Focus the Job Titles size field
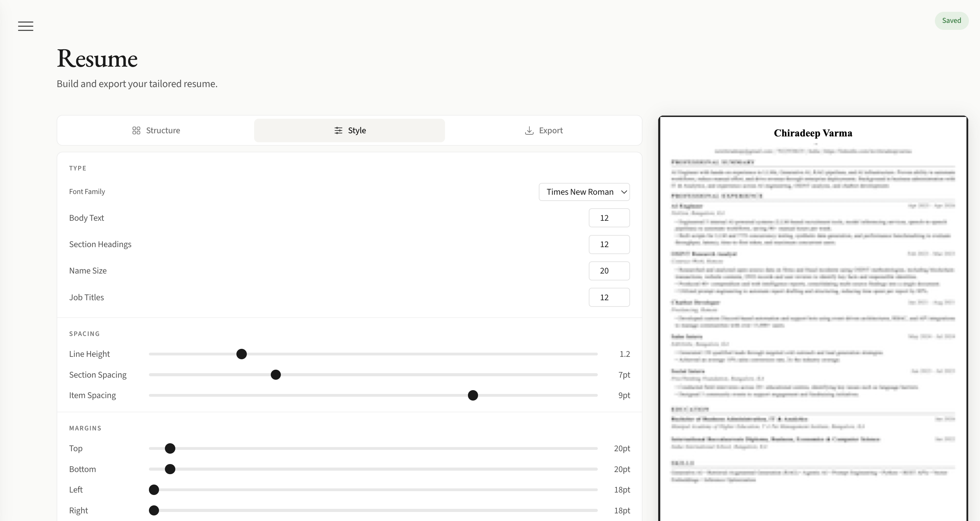 coord(609,297)
